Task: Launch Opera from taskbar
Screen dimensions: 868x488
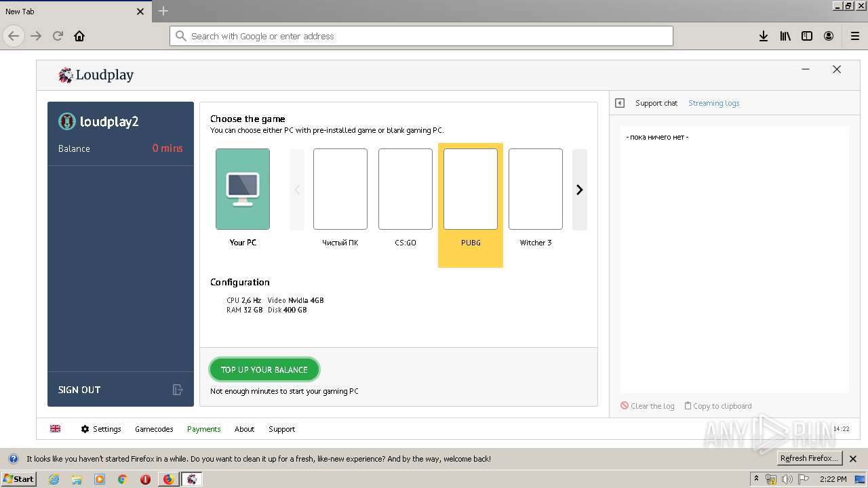Action: point(145,479)
